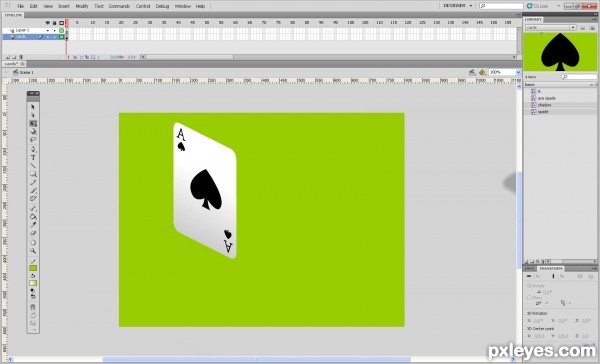
Task: Open the Edit Scene icon menu
Action: pyautogui.click(x=473, y=72)
